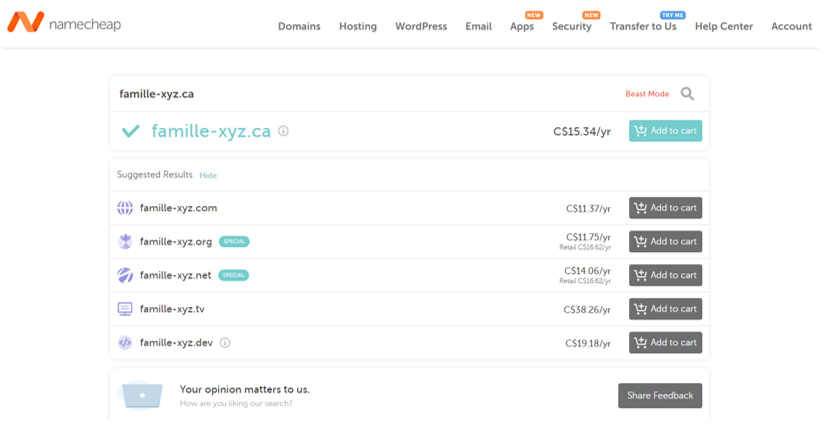The width and height of the screenshot is (824, 428).
Task: Click the green checkmark for famille-xyz.ca
Action: tap(130, 130)
